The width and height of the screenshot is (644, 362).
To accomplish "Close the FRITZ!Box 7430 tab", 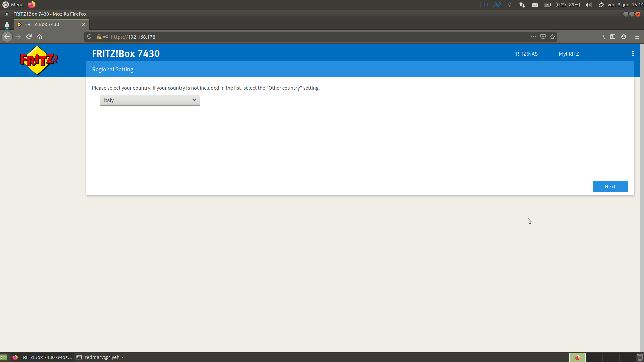I will (84, 24).
